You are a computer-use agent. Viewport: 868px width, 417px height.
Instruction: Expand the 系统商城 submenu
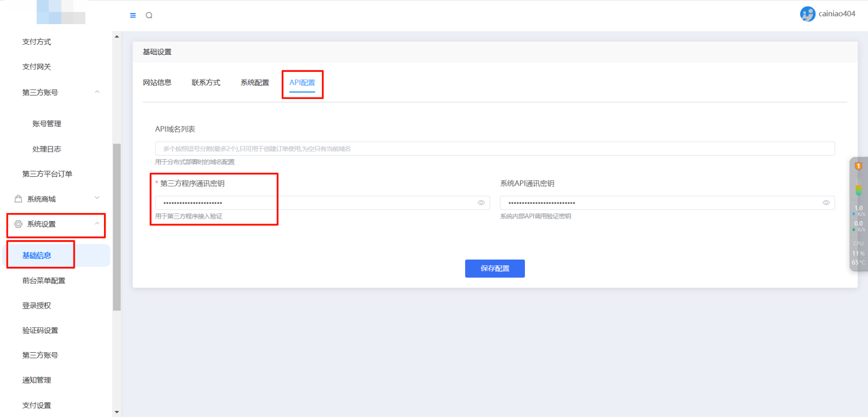click(97, 198)
